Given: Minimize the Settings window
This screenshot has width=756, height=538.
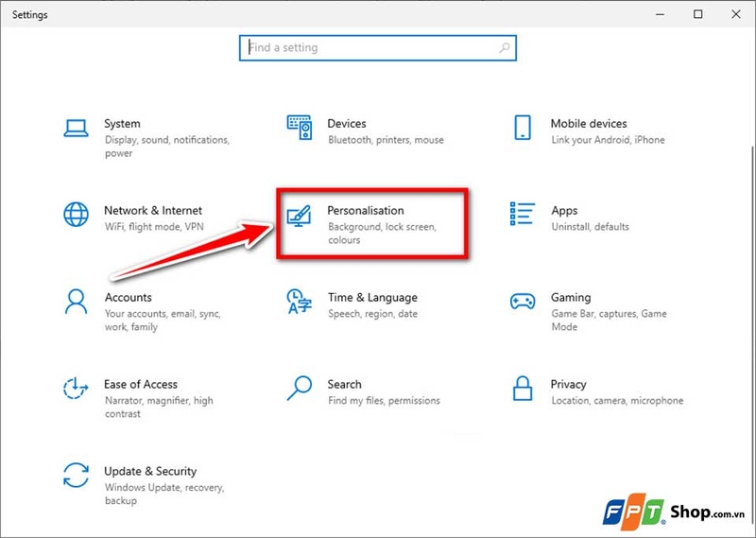Looking at the screenshot, I should coord(660,14).
